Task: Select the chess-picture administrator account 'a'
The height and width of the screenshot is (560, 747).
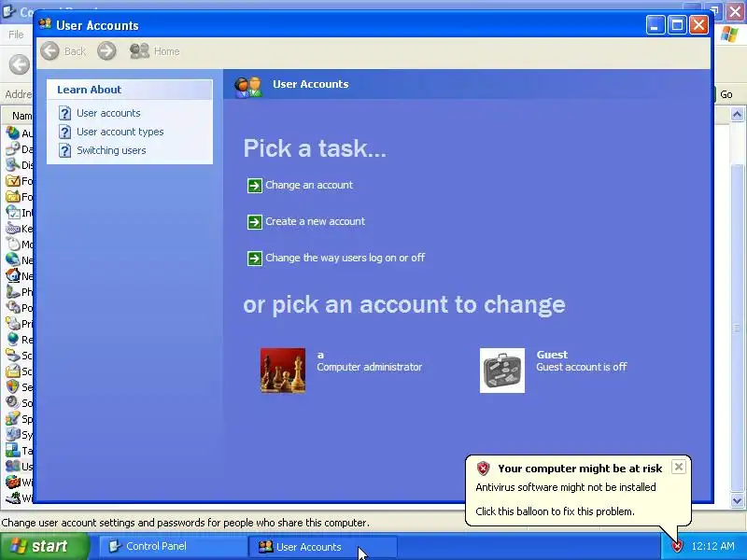Action: (283, 370)
